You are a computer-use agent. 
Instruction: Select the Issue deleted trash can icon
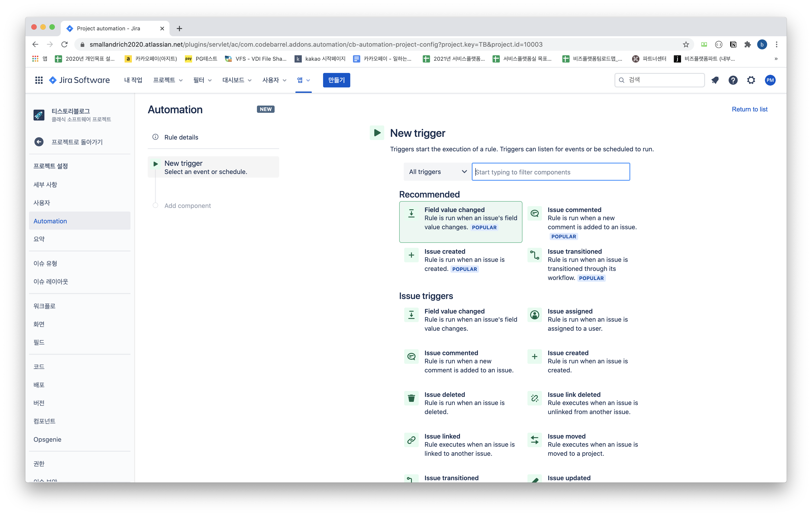point(411,398)
